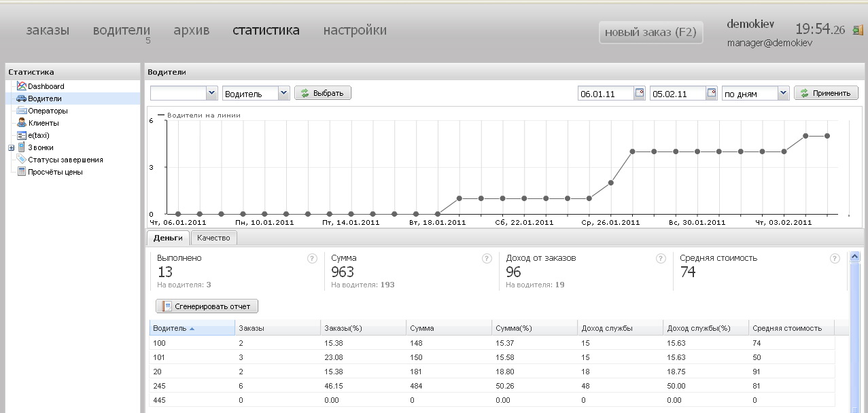Select Операторы in statistics tree
The height and width of the screenshot is (413, 868).
tap(48, 111)
